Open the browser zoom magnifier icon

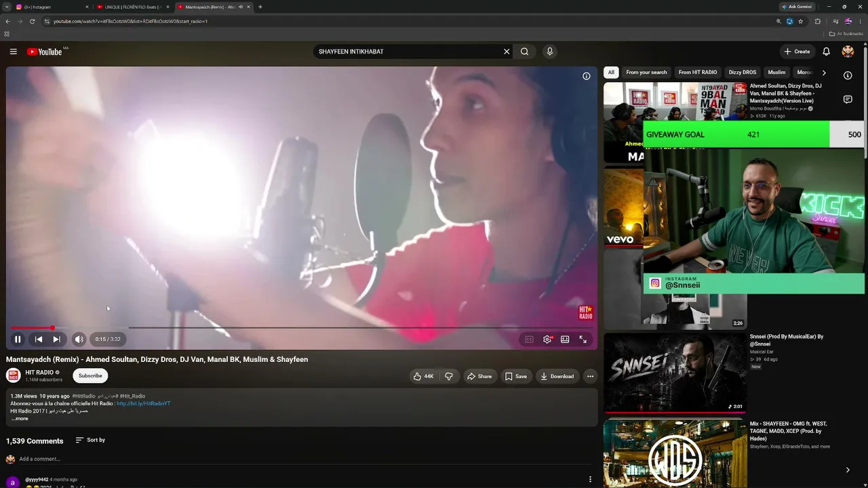pyautogui.click(x=778, y=21)
